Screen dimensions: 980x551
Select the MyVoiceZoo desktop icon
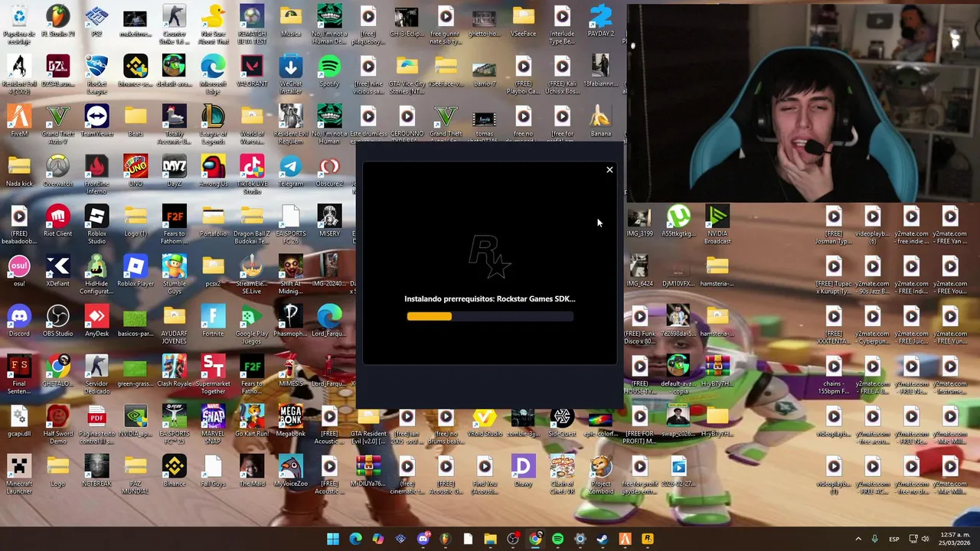[x=291, y=471]
